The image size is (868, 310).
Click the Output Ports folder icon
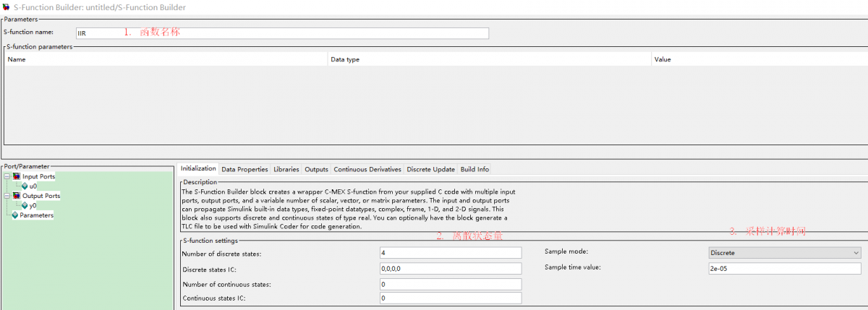click(17, 196)
